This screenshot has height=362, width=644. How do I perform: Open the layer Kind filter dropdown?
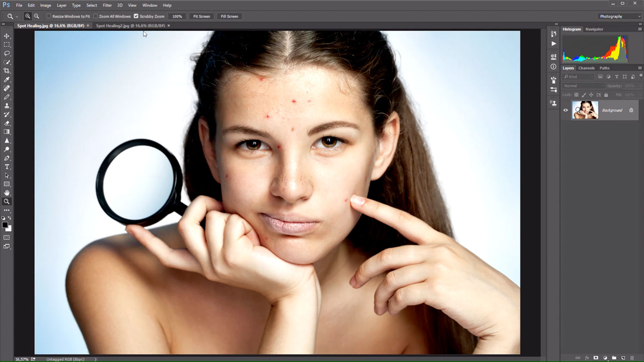(x=578, y=77)
